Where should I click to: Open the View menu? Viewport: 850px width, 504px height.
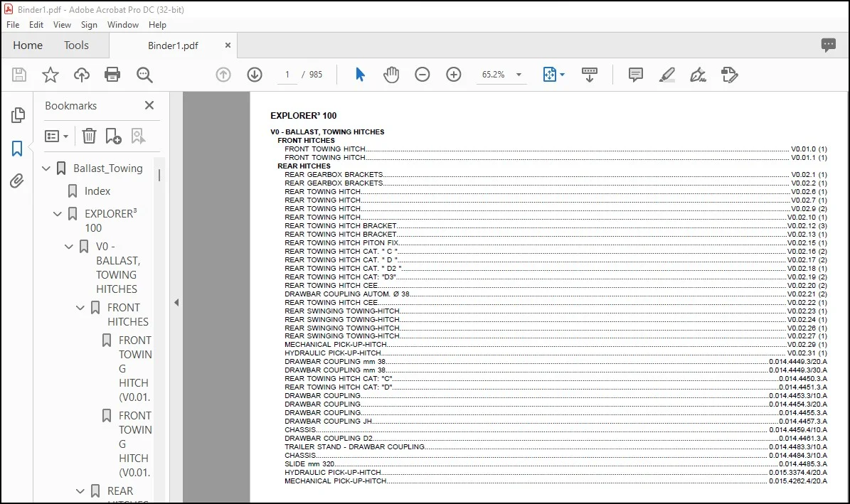(62, 25)
